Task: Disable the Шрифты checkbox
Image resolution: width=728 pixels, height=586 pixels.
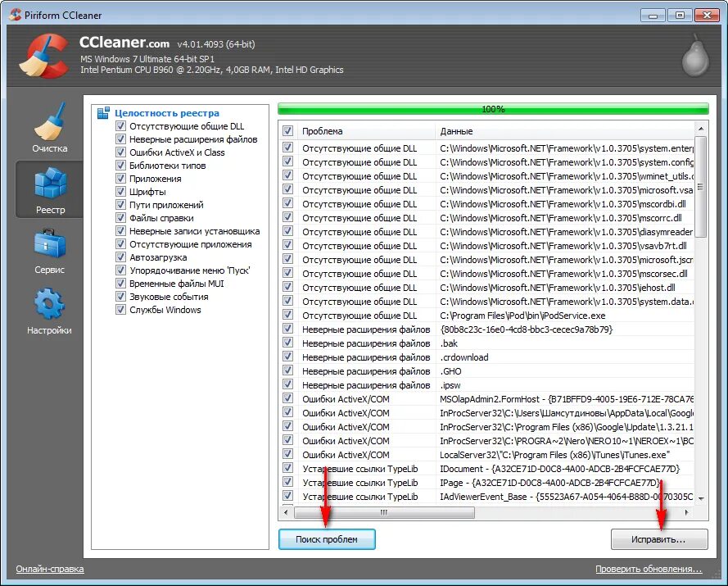Action: [x=120, y=192]
